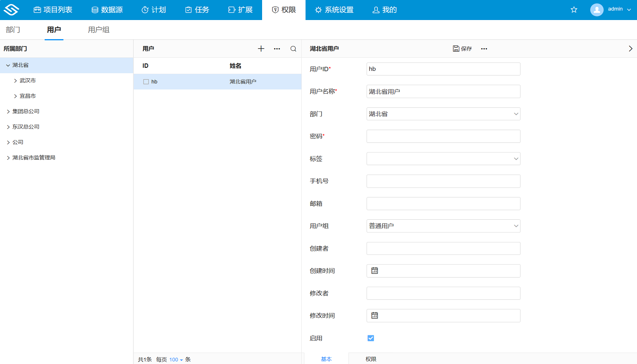637x364 pixels.
Task: Open the more options menu beside 保存
Action: [x=484, y=49]
